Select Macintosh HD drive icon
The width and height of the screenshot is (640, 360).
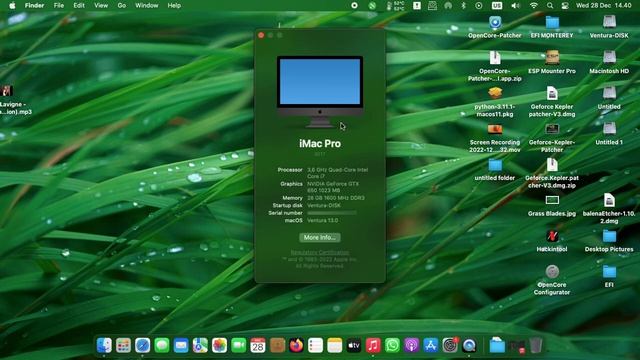[x=609, y=58]
